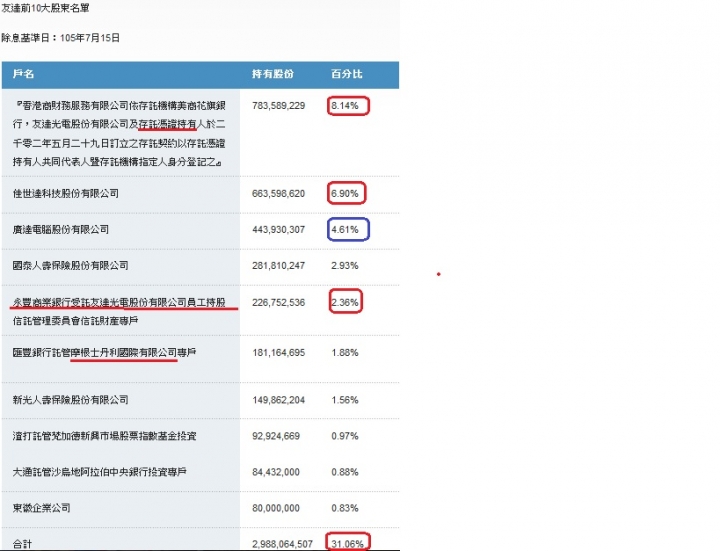The width and height of the screenshot is (720, 551).
Task: Select the 渣打託管梵加德新興市場 fund name
Action: pos(104,436)
